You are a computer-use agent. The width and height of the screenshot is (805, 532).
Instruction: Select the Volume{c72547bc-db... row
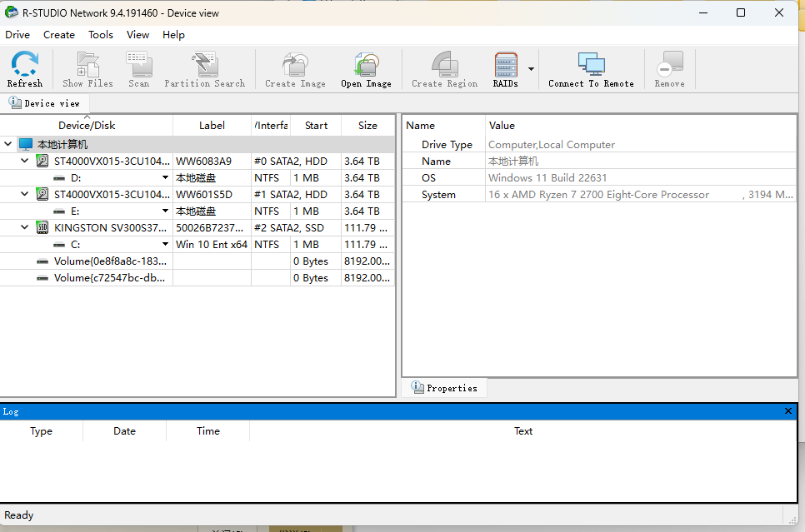pos(197,278)
